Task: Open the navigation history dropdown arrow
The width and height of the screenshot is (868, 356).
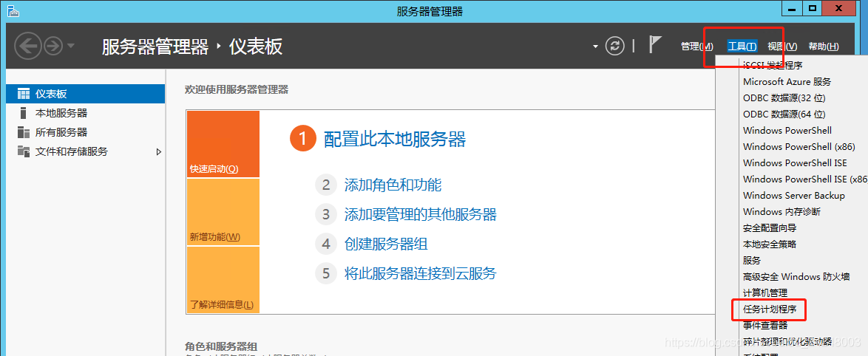Action: pyautogui.click(x=71, y=47)
